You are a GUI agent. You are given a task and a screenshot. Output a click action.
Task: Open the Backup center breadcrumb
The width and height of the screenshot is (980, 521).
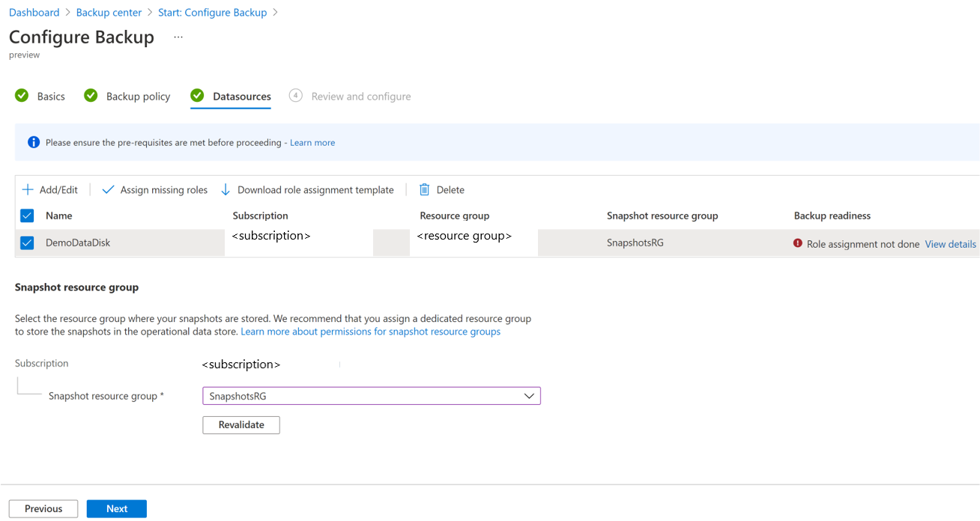point(109,13)
